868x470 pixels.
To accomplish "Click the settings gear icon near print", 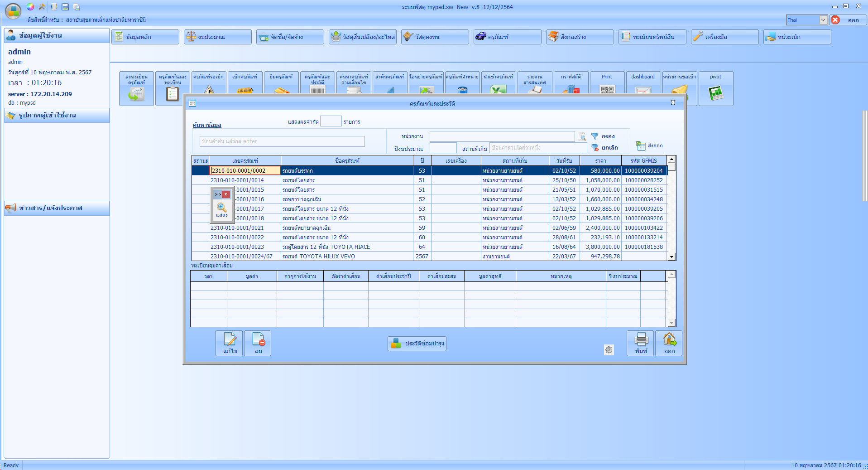I will (609, 349).
